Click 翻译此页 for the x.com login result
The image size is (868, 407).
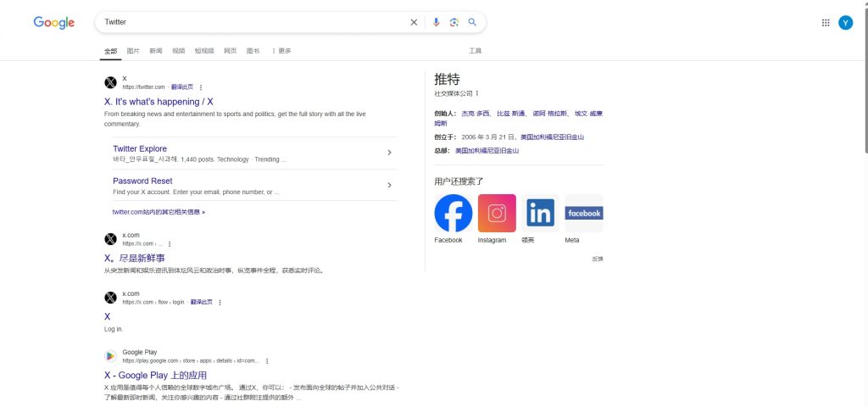(x=202, y=303)
